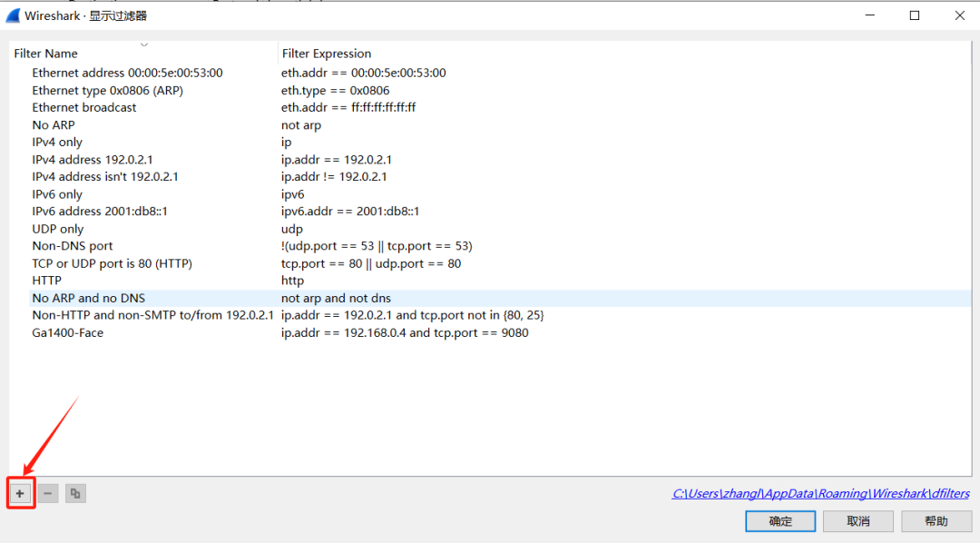Screen dimensions: 980x543
Task: Select the UDP only filter name
Action: tap(57, 229)
